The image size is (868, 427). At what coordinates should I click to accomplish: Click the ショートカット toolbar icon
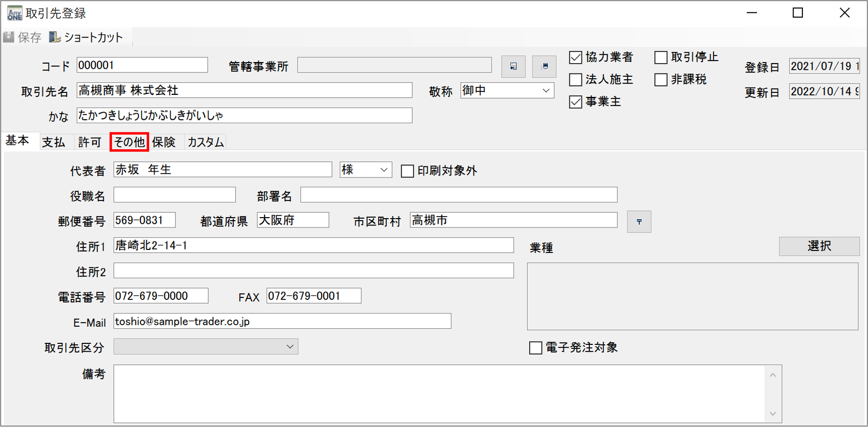point(55,37)
